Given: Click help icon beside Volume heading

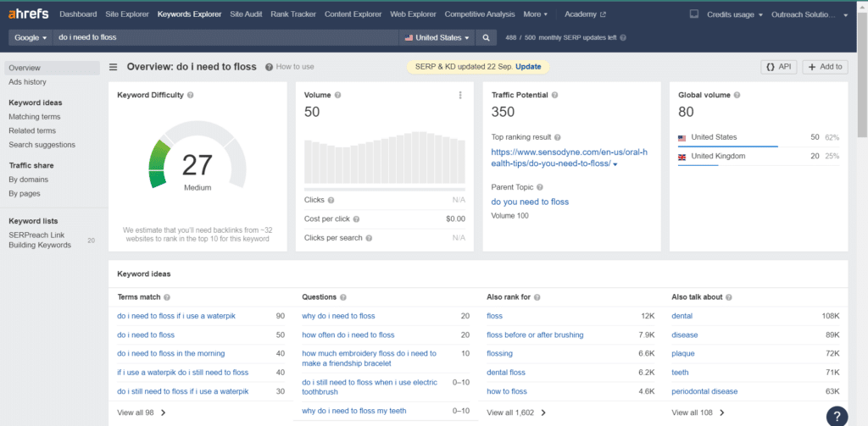Looking at the screenshot, I should pyautogui.click(x=337, y=95).
